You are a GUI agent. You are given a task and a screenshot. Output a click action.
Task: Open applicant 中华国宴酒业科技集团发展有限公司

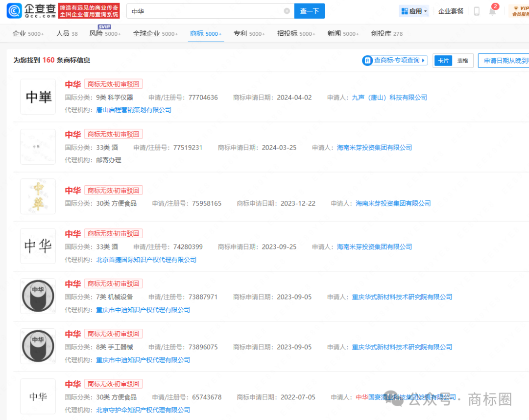pos(406,397)
